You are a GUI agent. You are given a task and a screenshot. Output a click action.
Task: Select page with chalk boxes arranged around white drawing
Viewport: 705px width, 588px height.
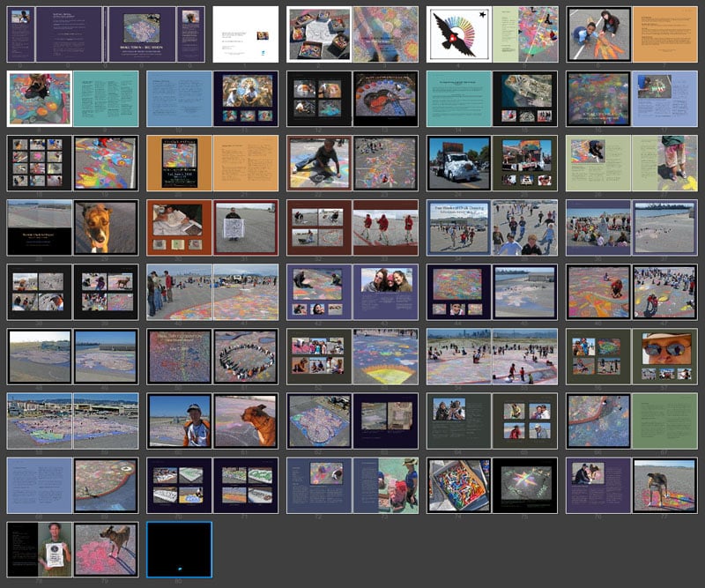click(x=319, y=34)
